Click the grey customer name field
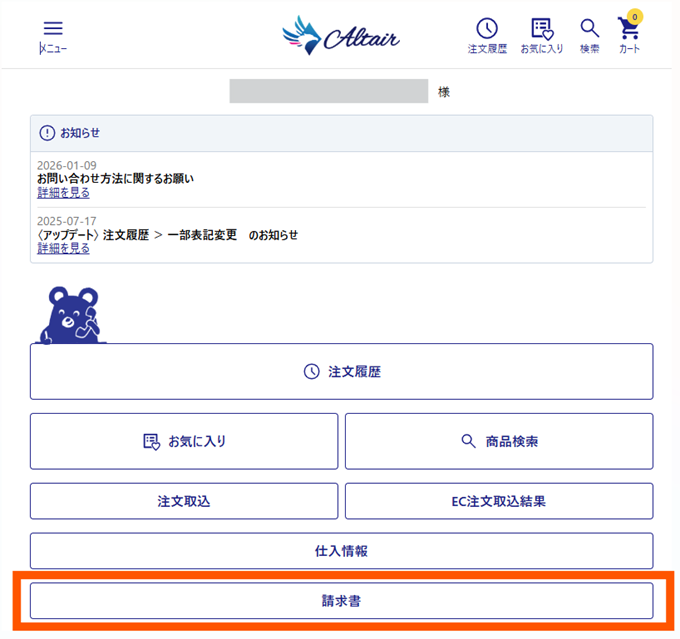 pos(329,91)
